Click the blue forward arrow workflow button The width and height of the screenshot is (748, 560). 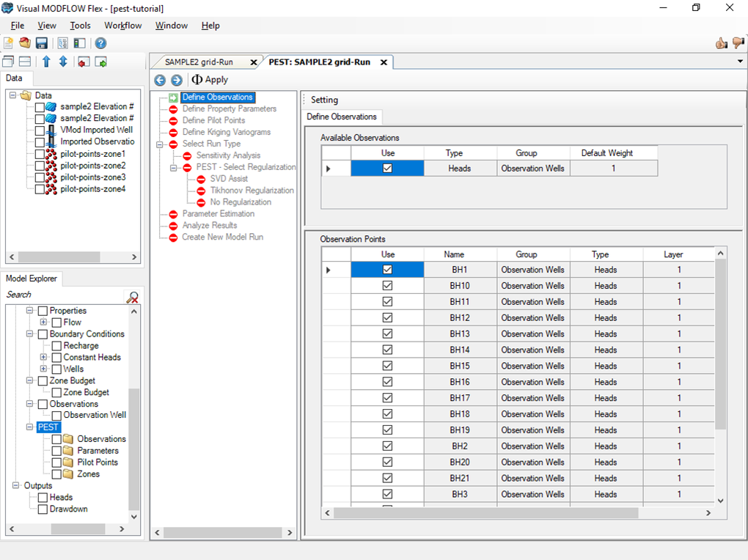pyautogui.click(x=176, y=80)
